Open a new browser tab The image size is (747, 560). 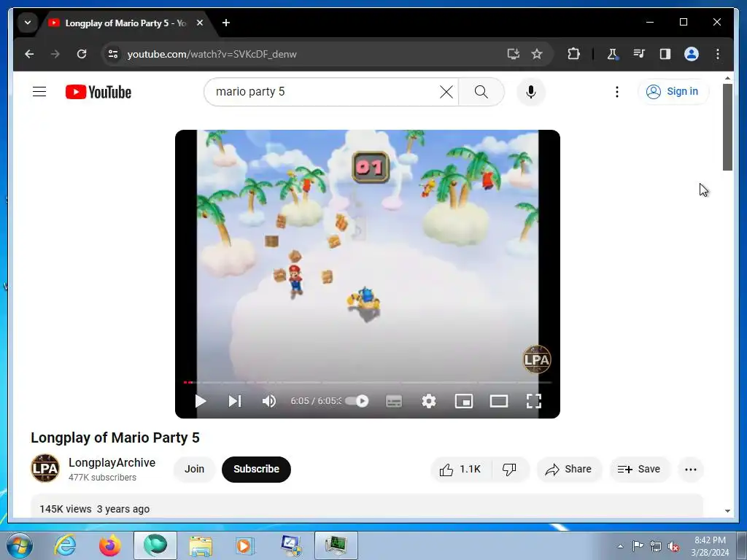coord(226,23)
